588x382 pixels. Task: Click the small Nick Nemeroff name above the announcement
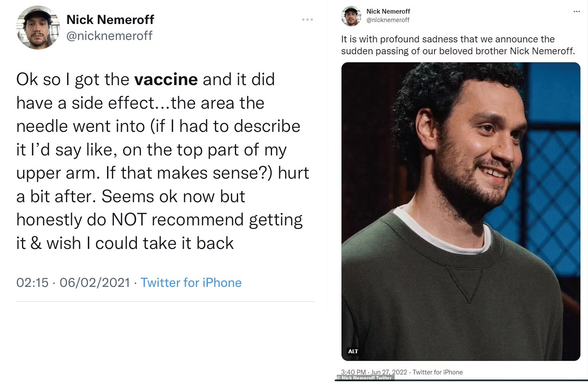tap(388, 11)
